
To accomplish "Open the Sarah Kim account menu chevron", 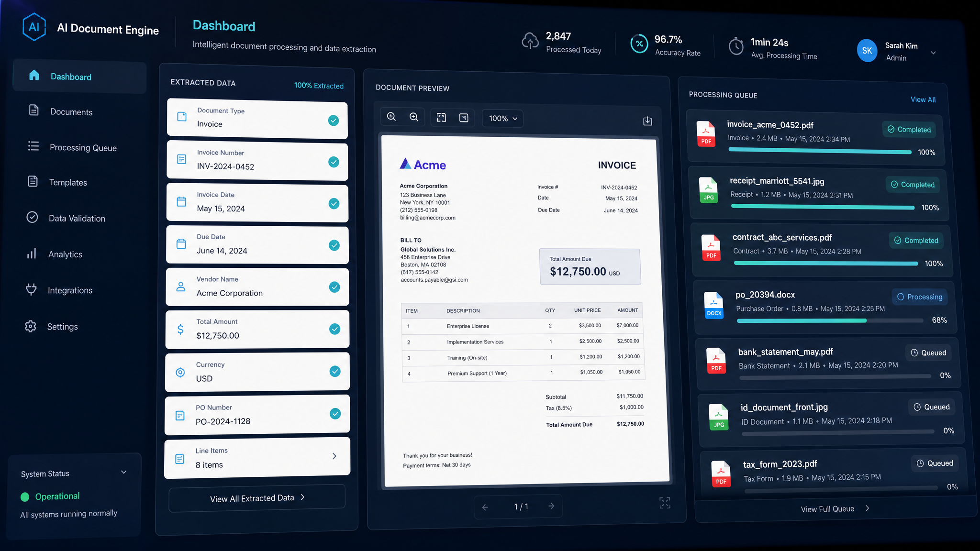I will click(x=933, y=53).
